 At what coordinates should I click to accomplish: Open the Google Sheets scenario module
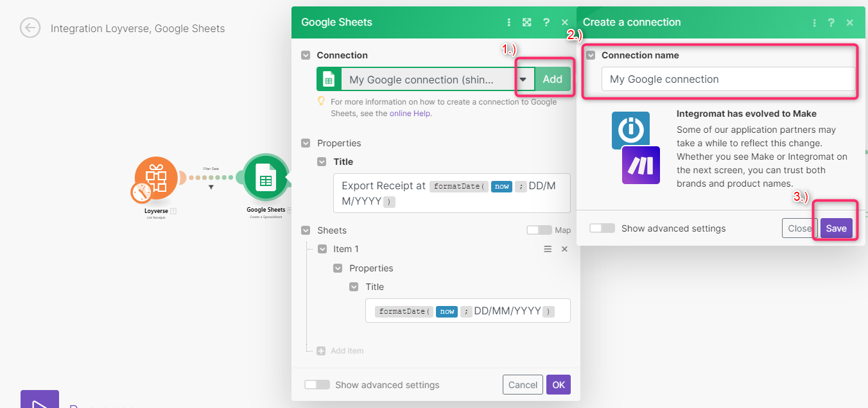(x=265, y=179)
